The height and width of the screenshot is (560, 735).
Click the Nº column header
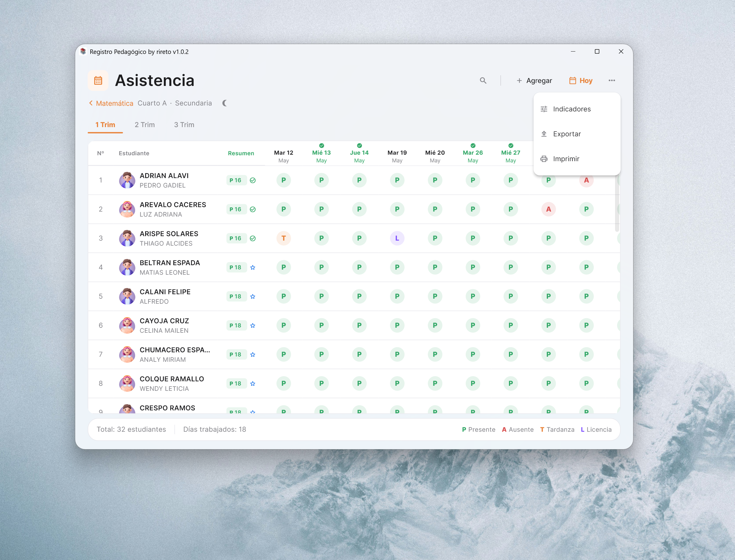pyautogui.click(x=101, y=153)
